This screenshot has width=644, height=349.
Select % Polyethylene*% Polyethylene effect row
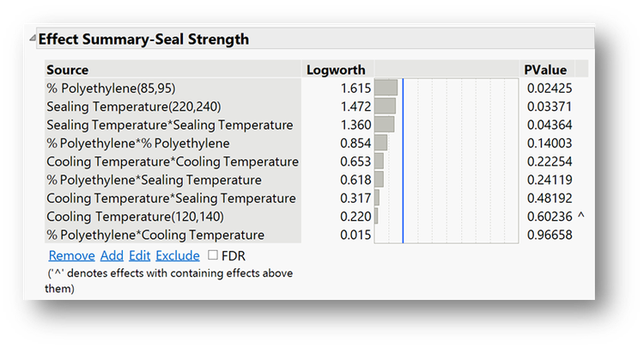(x=137, y=143)
